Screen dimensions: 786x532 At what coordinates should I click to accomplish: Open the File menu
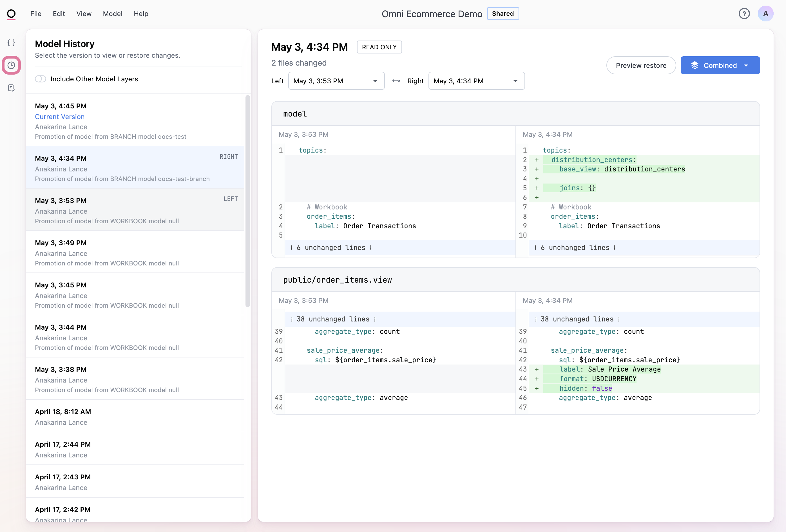click(35, 14)
